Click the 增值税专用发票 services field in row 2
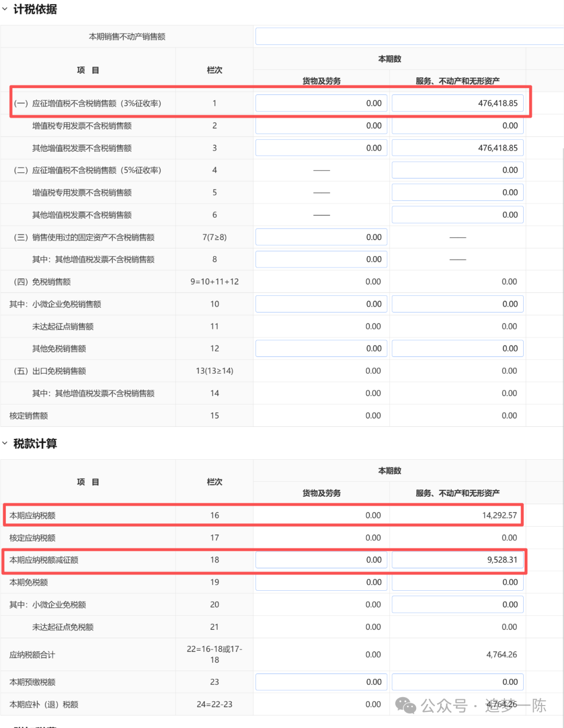 pos(457,125)
